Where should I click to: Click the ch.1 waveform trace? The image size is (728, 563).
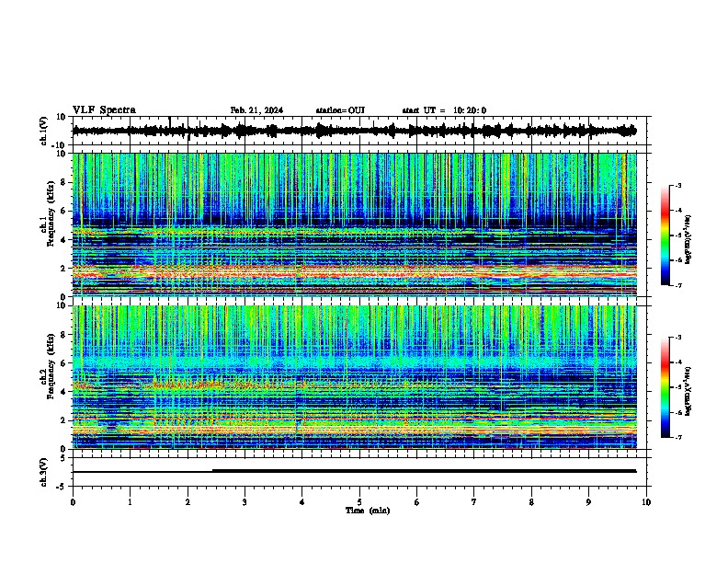tap(354, 131)
